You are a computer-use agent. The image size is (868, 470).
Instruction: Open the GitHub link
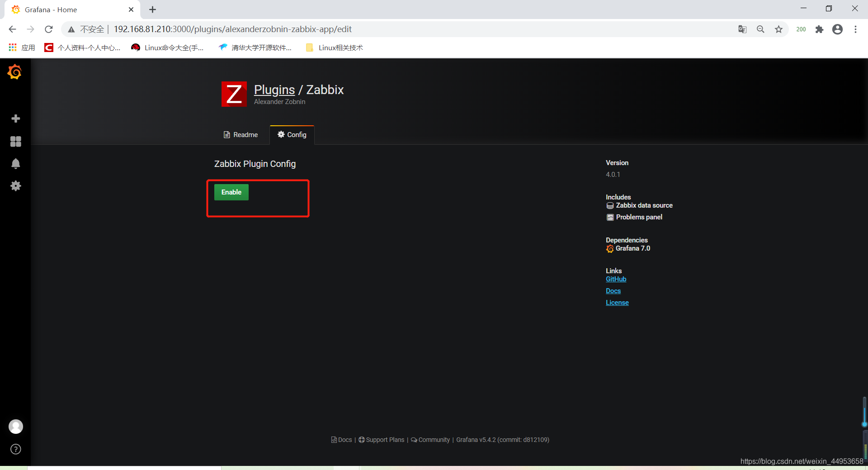coord(616,279)
